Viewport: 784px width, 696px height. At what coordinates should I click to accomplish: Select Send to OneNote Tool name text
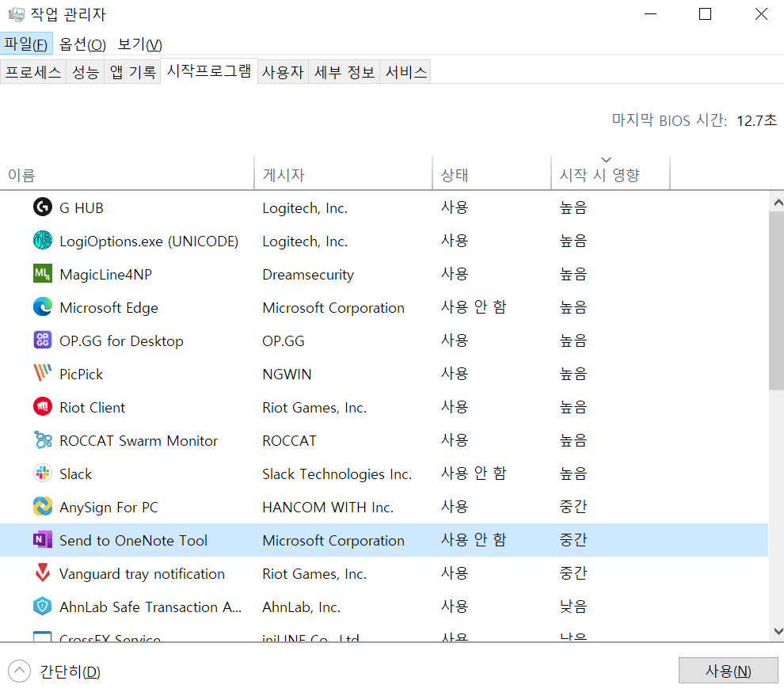133,541
